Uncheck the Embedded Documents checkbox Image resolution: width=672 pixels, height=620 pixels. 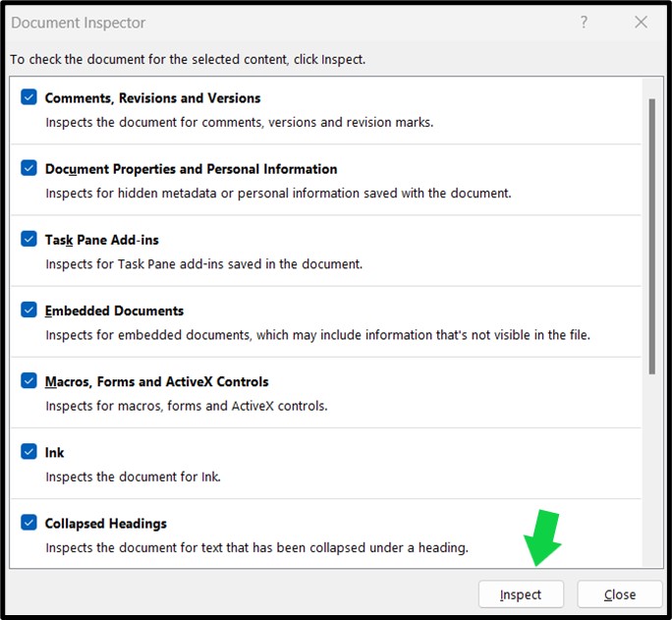tap(29, 310)
